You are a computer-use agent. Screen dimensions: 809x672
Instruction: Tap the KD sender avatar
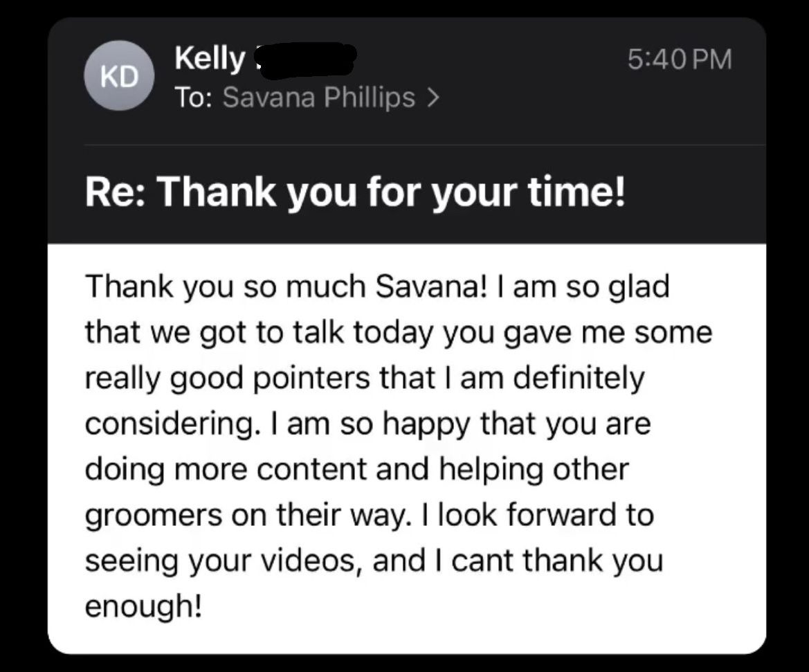(x=119, y=76)
